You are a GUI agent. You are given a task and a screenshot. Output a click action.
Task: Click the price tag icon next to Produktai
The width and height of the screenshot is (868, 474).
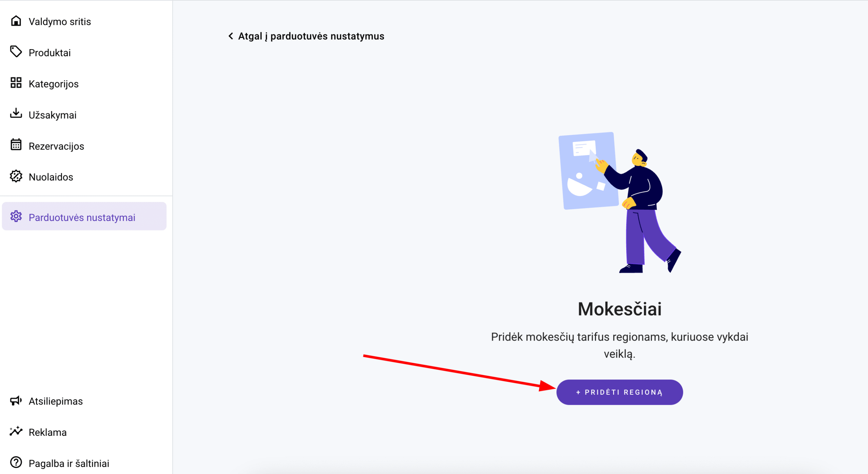pyautogui.click(x=16, y=52)
